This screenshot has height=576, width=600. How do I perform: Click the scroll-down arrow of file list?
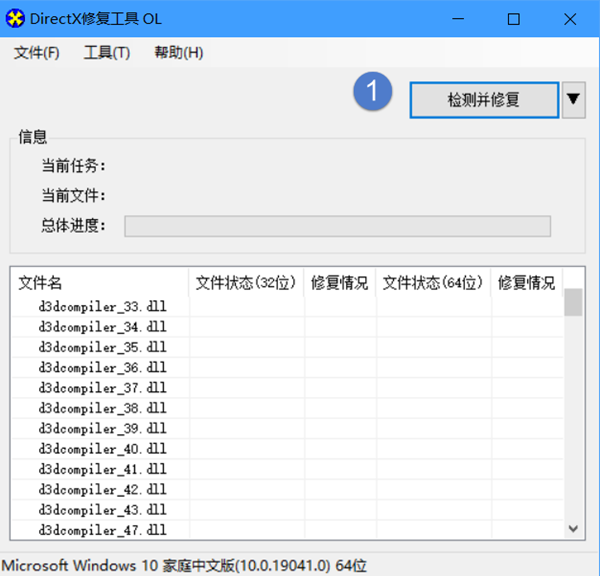click(573, 529)
